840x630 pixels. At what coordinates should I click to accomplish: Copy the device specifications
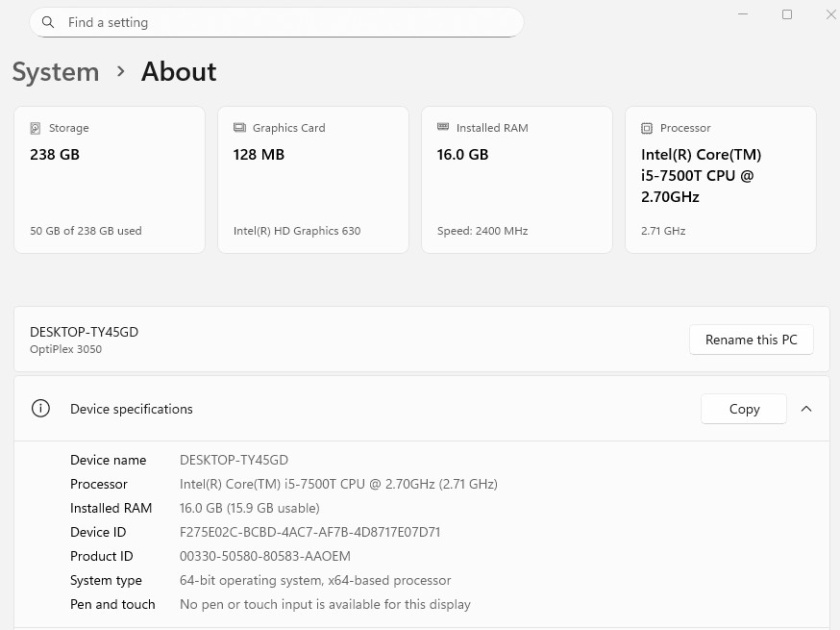coord(744,409)
